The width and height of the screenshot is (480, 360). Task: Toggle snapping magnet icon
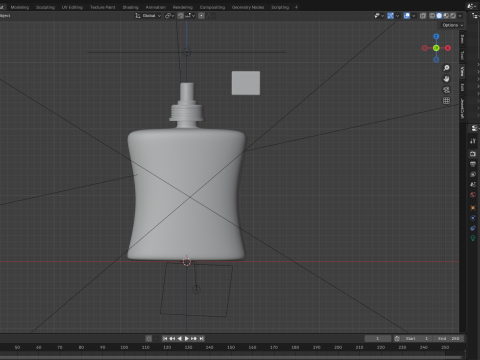tap(180, 16)
